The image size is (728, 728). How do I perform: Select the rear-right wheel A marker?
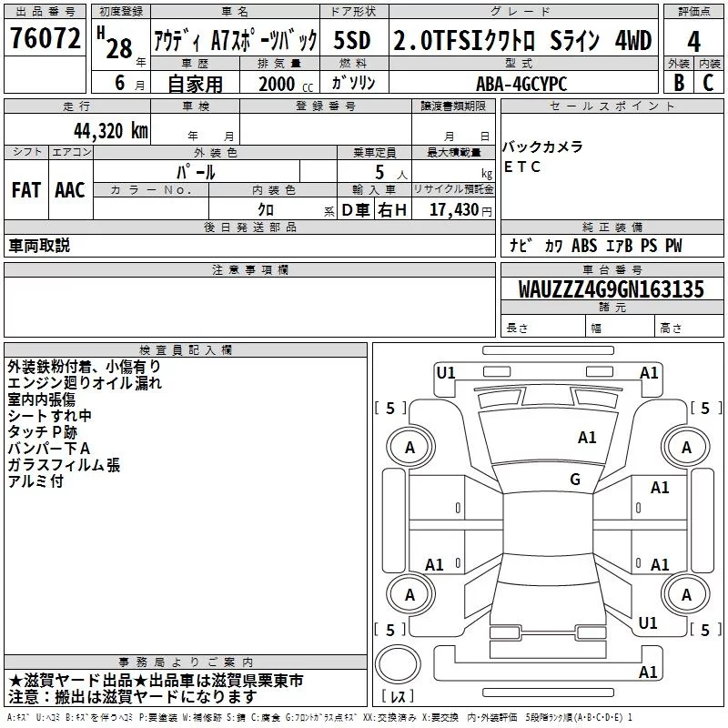[x=686, y=594]
